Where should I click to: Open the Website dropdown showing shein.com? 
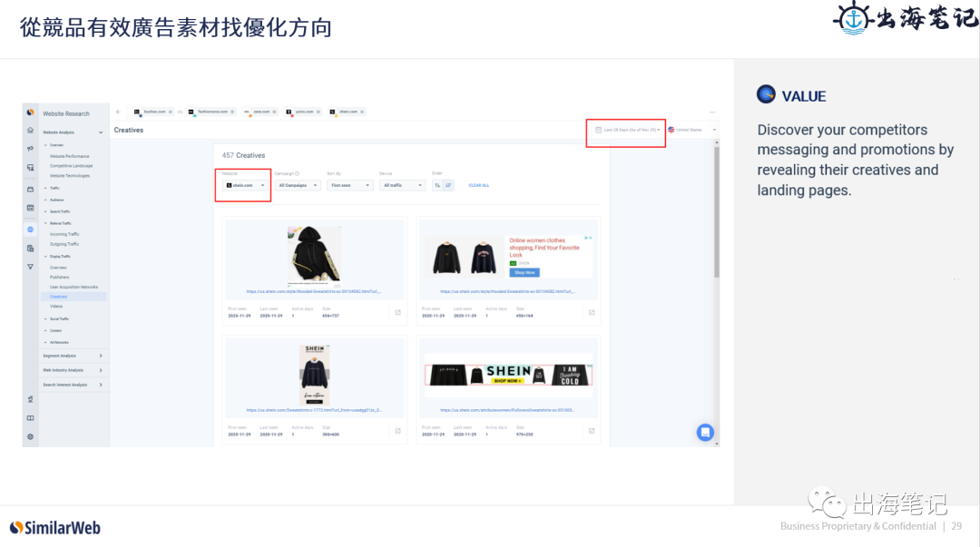(x=245, y=184)
